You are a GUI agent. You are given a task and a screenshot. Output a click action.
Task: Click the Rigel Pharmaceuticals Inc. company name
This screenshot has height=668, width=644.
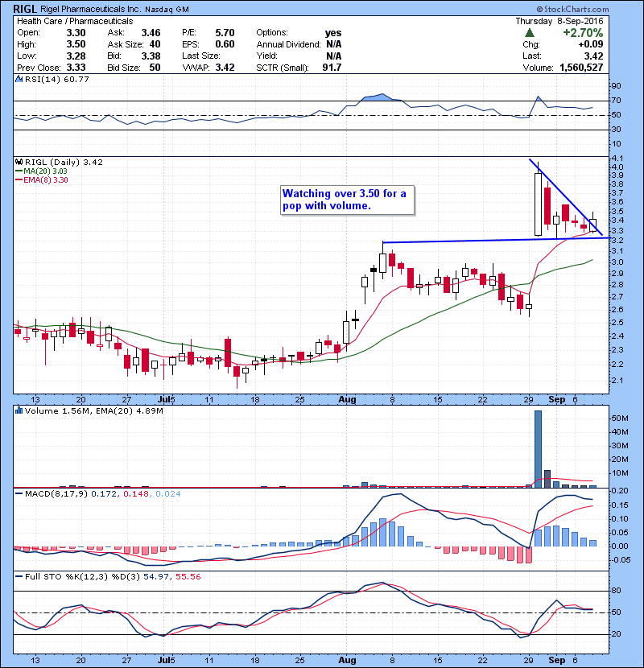[91, 9]
